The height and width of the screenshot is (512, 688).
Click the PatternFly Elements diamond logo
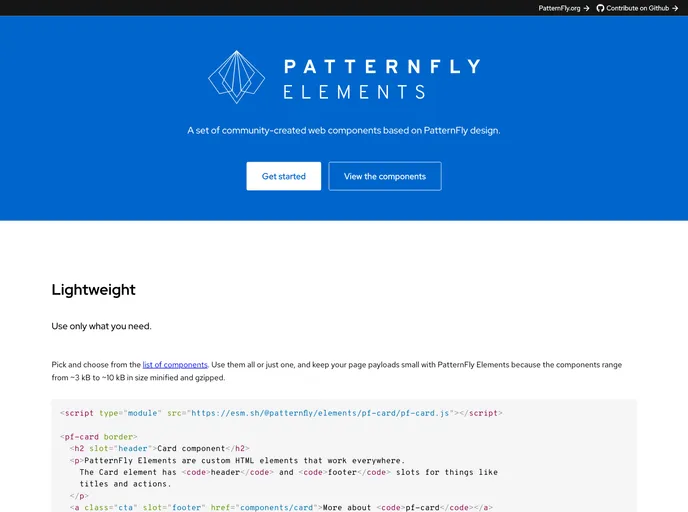click(x=236, y=77)
